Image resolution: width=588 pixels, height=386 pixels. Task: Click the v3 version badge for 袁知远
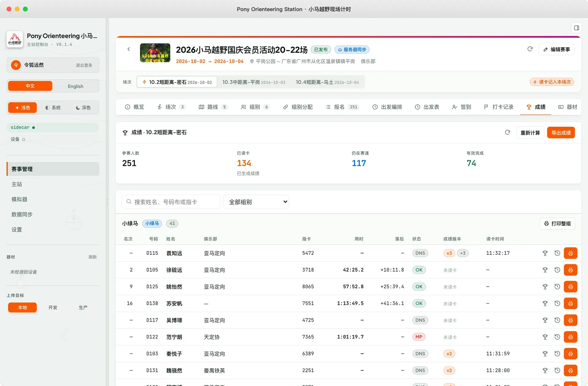pos(449,253)
